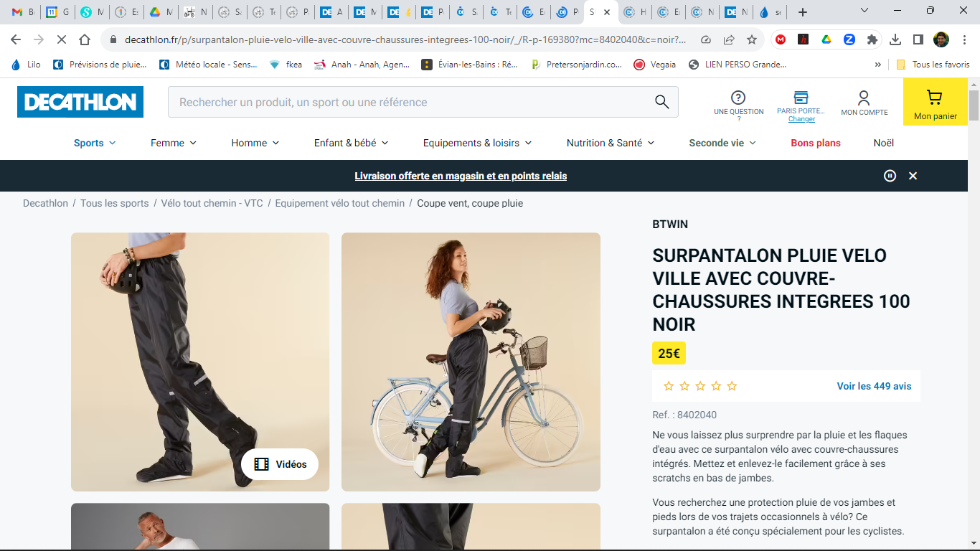The width and height of the screenshot is (980, 551).
Task: Open the Noël menu item
Action: [883, 143]
